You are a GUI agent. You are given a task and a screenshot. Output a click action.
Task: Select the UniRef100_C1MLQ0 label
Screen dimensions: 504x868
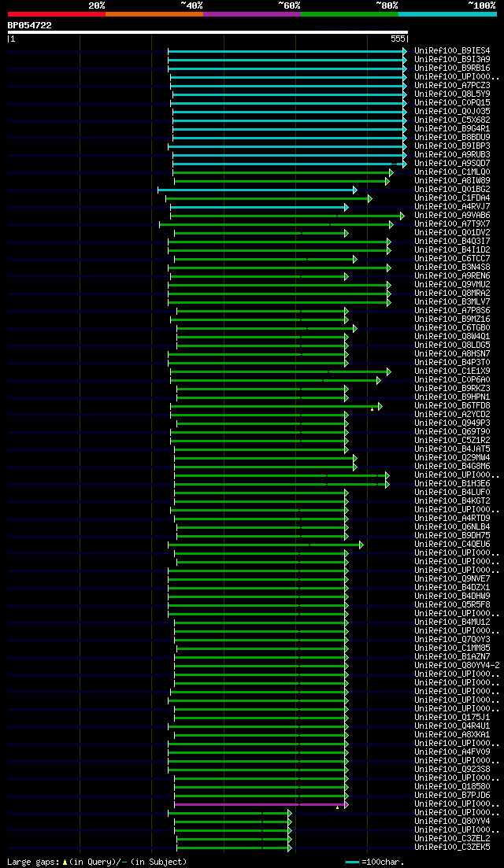(452, 172)
